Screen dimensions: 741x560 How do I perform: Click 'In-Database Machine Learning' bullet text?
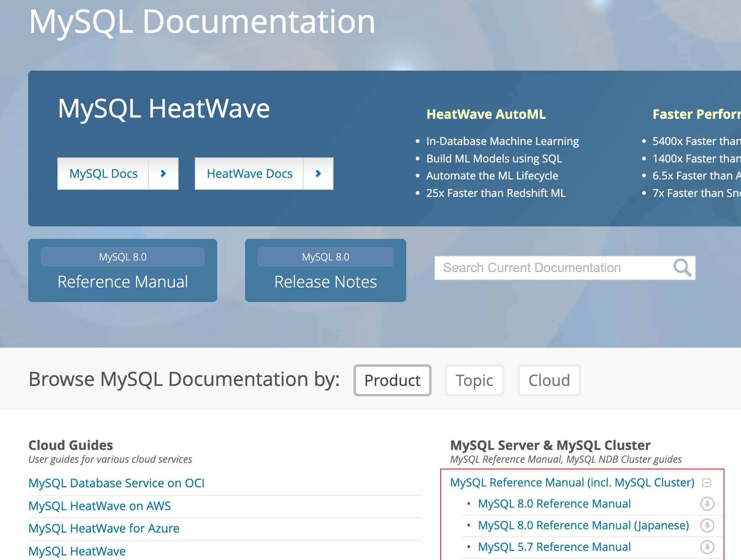[x=503, y=141]
